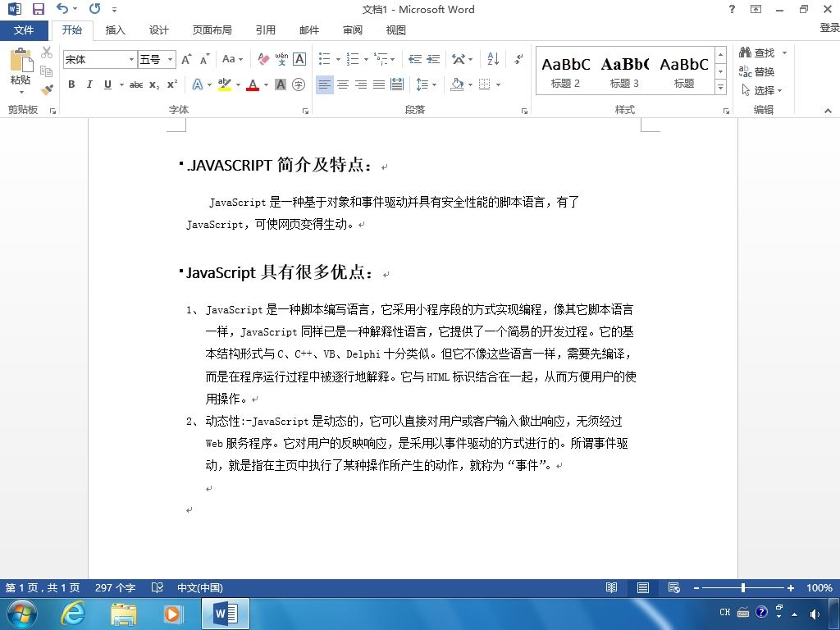Align text left

tap(325, 84)
